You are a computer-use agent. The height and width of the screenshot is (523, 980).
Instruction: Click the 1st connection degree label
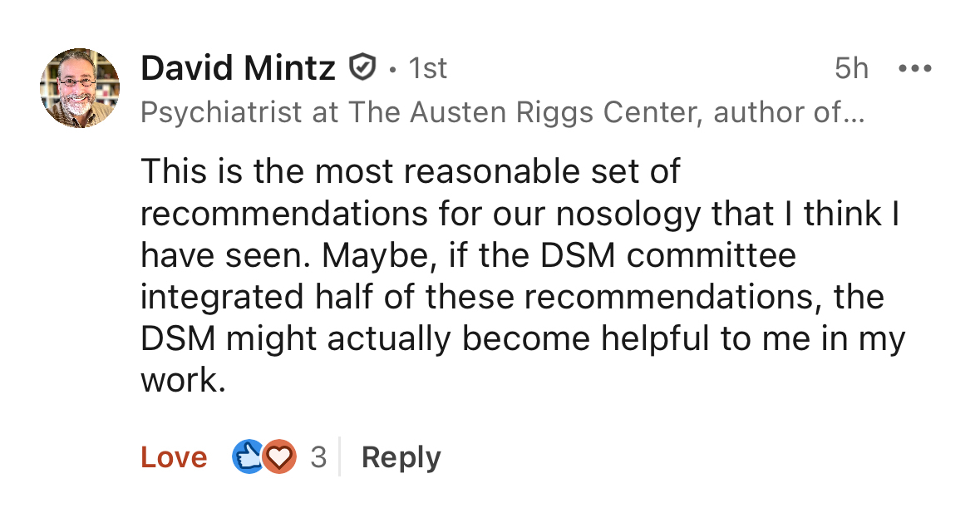pos(428,68)
